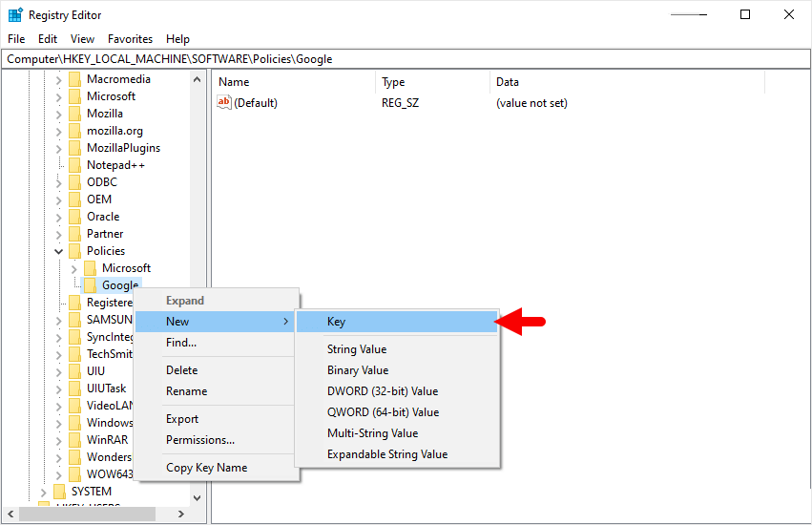Expand the ODBC key
Image resolution: width=812 pixels, height=525 pixels.
tap(58, 182)
